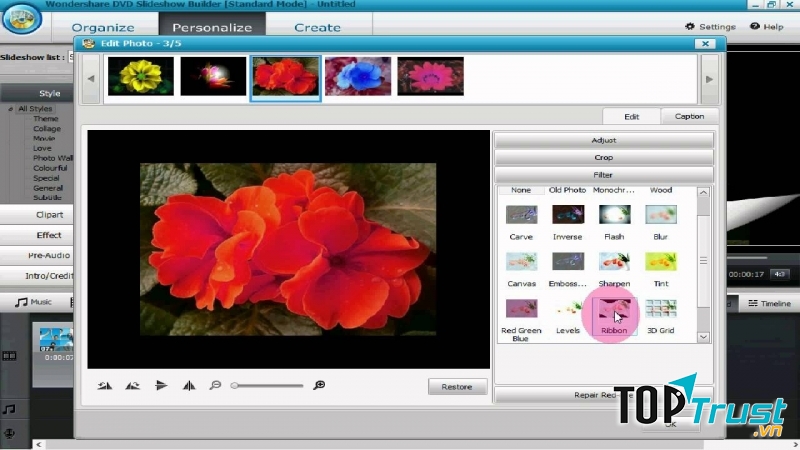Apply the Tint filter thumbnail
Screen dimensions: 800x450
[661, 262]
